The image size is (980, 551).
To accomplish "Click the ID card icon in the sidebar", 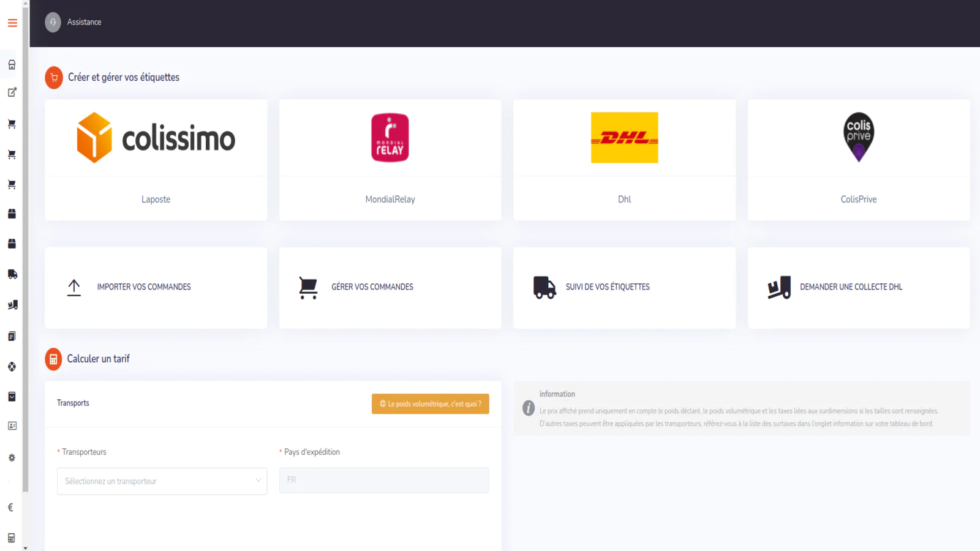I will (12, 426).
